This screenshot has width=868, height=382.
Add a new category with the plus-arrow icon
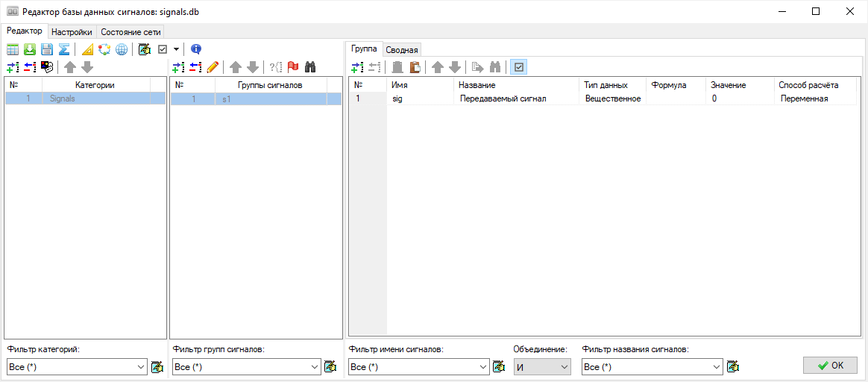13,67
